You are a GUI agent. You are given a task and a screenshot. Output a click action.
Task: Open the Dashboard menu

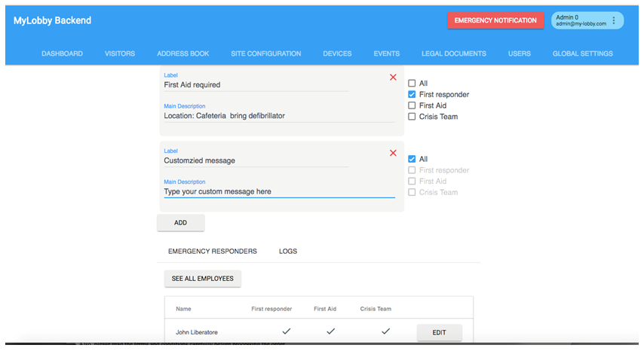(62, 53)
